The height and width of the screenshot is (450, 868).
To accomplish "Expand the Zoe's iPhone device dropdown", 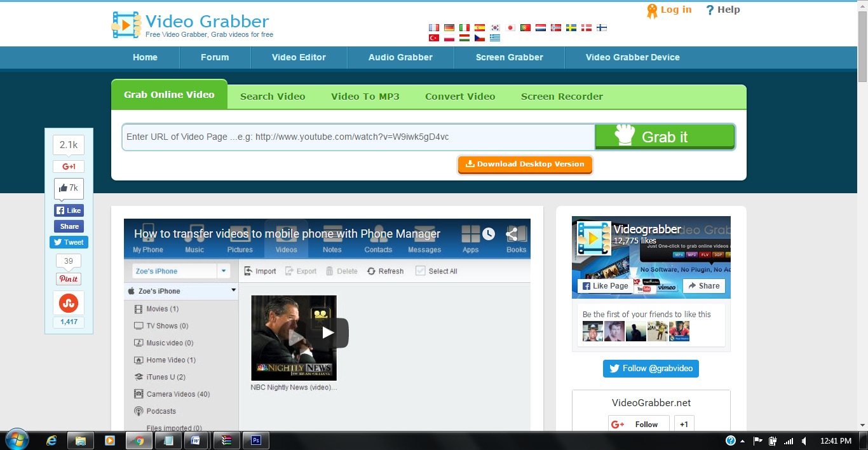I will click(223, 271).
